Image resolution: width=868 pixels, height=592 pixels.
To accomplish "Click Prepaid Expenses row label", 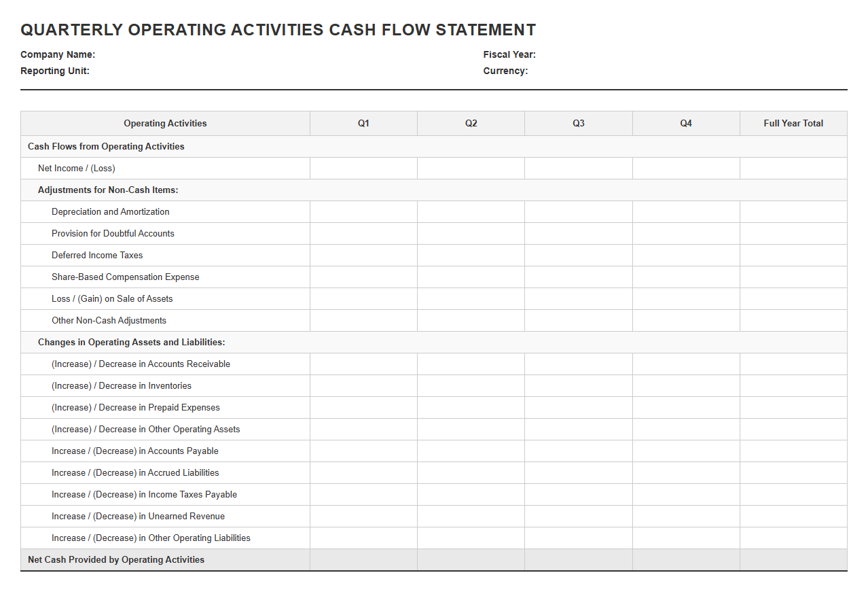I will coord(136,407).
